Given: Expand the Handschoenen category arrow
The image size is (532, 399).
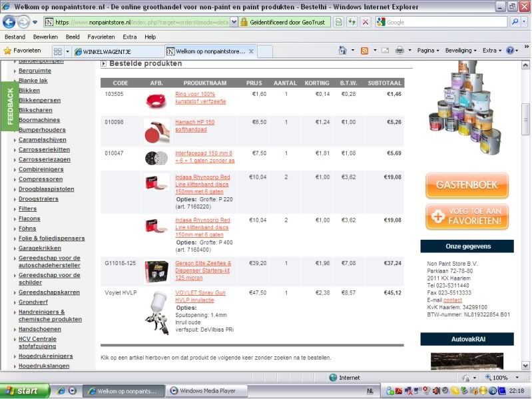Looking at the screenshot, I should (15, 330).
